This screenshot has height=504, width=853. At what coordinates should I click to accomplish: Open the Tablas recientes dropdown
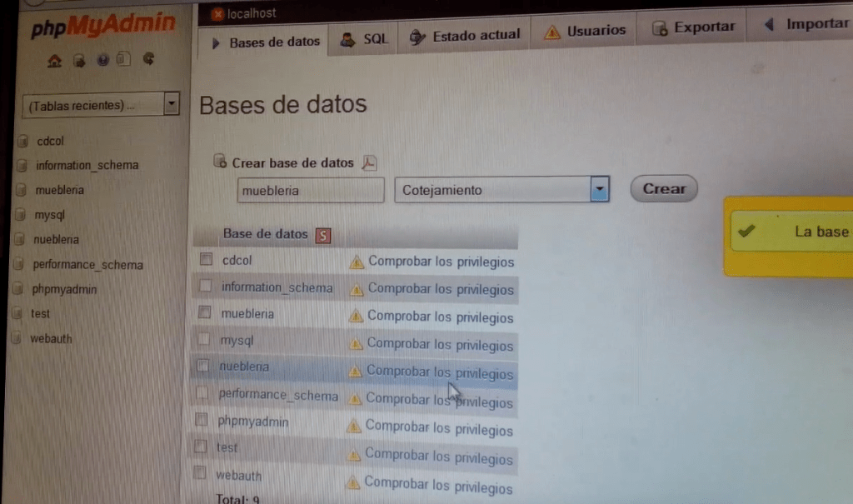[x=172, y=103]
